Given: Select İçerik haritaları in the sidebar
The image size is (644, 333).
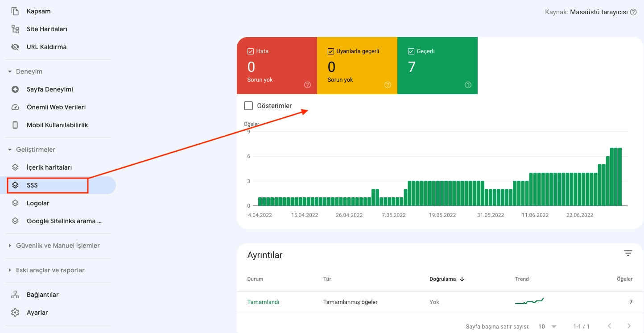Looking at the screenshot, I should [x=49, y=167].
